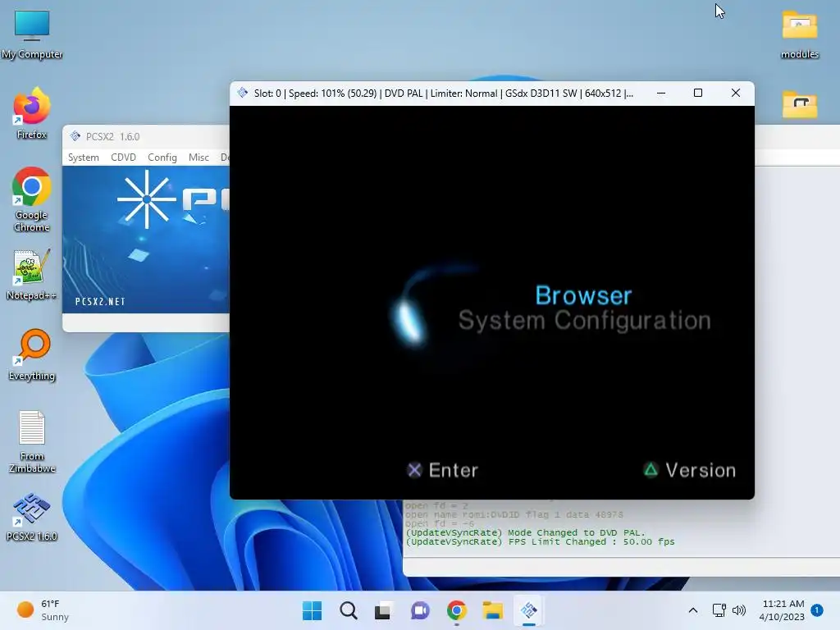
Task: Open weather widget showing 61°F Sunny
Action: [x=43, y=610]
